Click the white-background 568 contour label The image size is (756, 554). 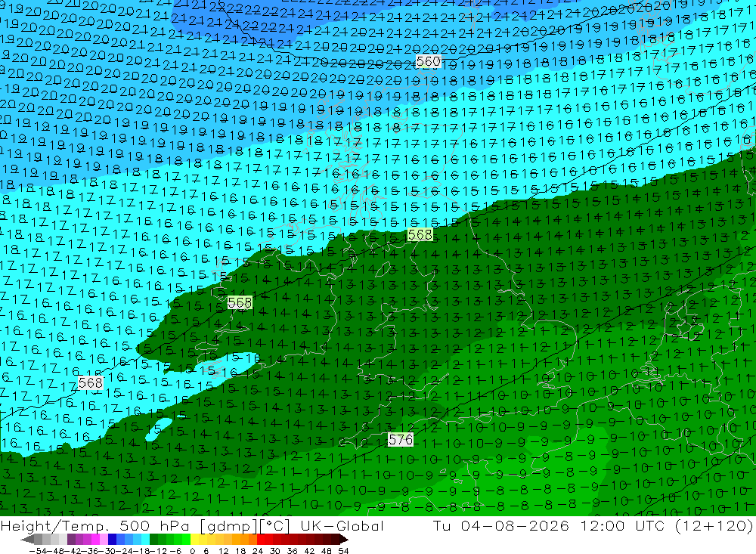click(x=91, y=383)
